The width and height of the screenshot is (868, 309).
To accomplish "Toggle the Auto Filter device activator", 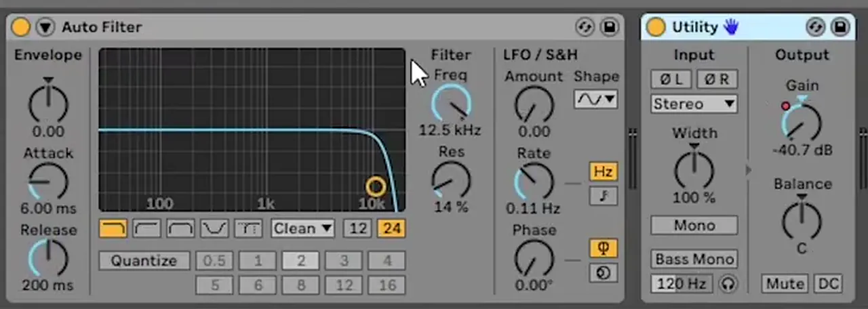I will (21, 27).
